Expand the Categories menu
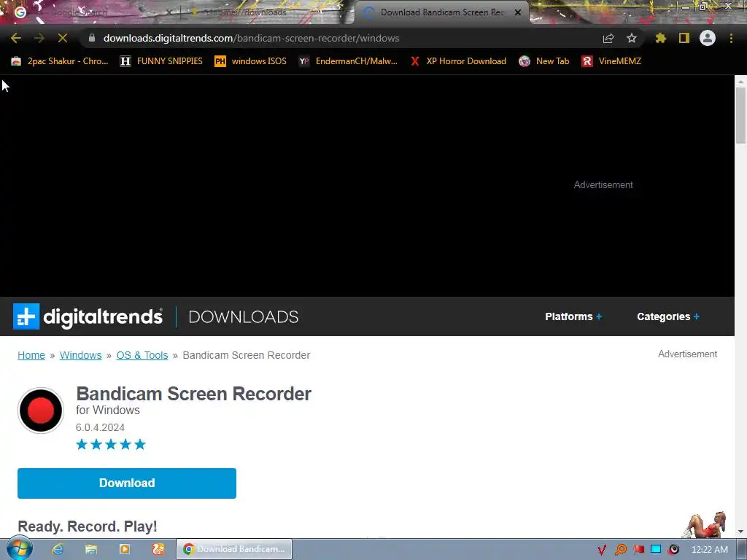The height and width of the screenshot is (560, 747). coord(668,316)
